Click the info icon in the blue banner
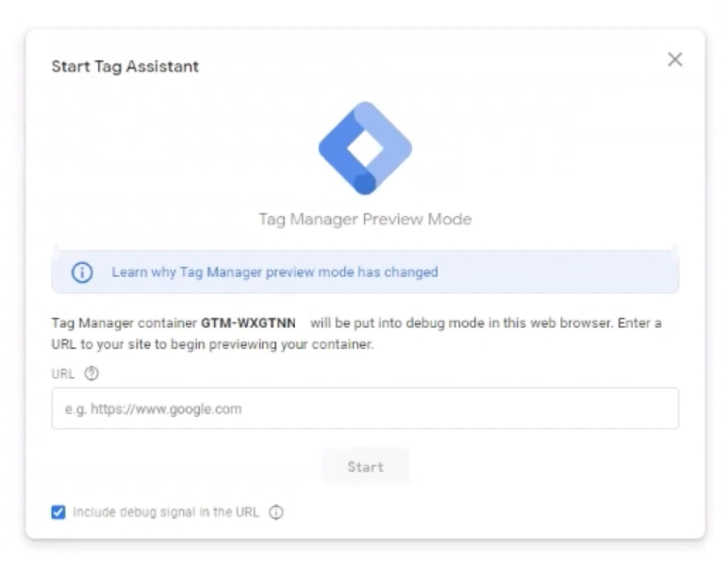 82,273
